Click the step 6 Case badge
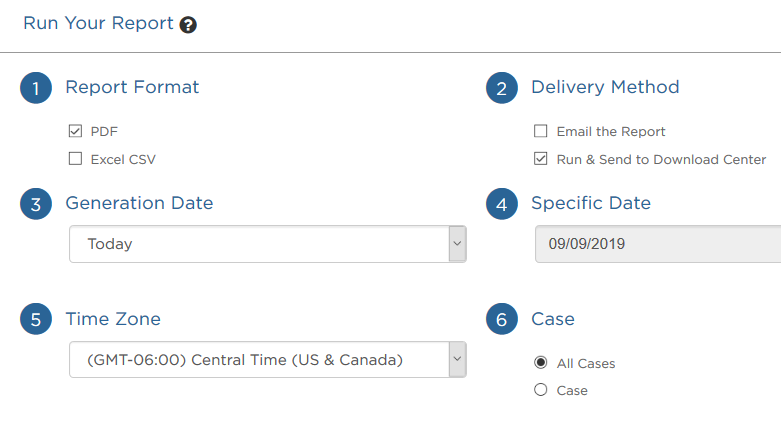781x435 pixels. 502,319
